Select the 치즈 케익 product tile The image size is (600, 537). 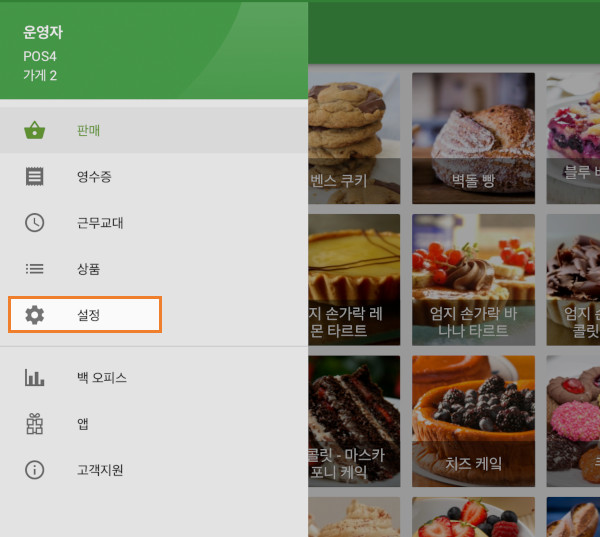tap(473, 421)
